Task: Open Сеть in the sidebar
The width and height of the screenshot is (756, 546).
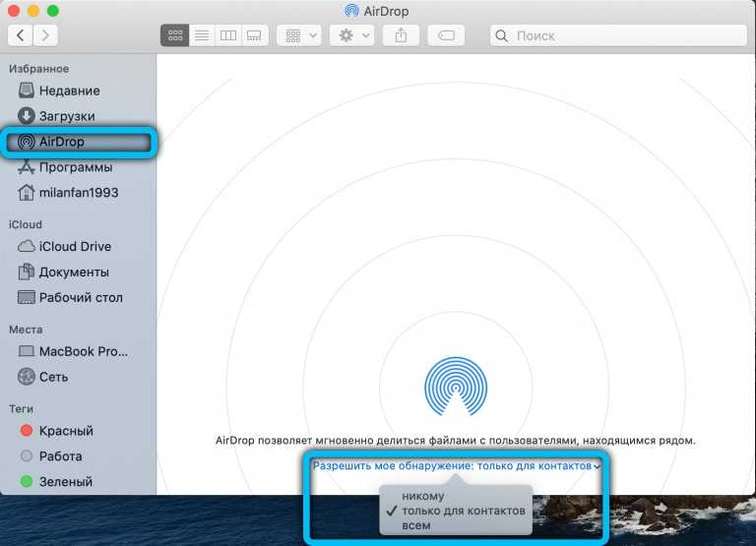Action: pos(79,377)
